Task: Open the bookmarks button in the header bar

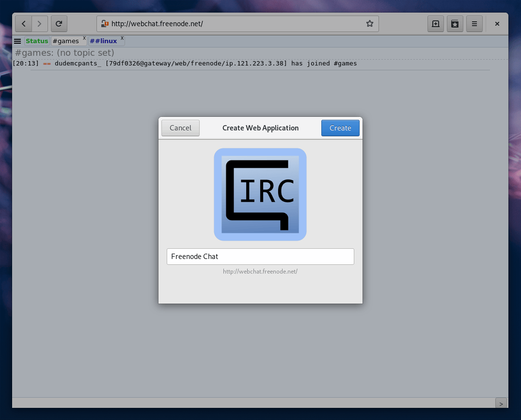Action: click(455, 24)
